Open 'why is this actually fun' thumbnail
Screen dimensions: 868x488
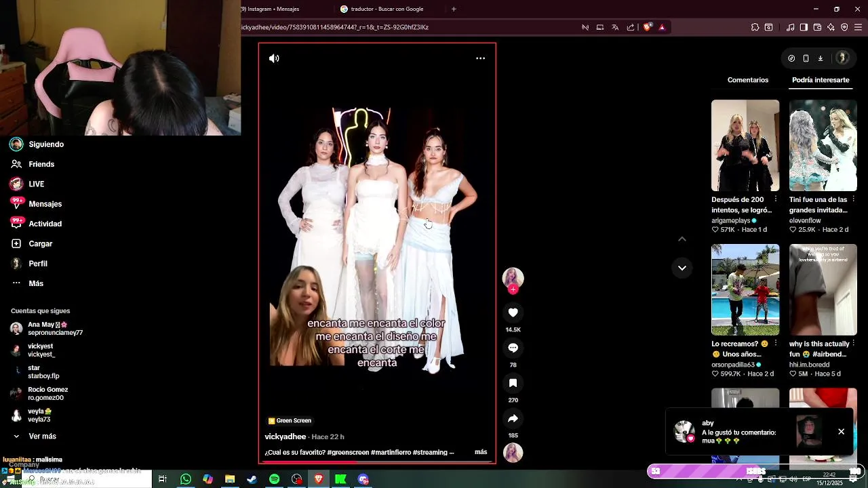coord(823,289)
